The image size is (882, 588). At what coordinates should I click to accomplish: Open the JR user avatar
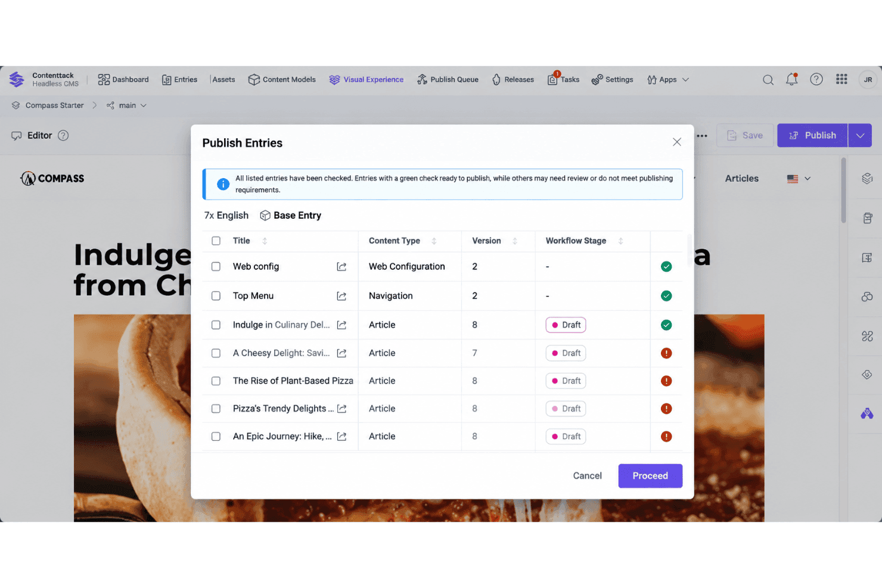pos(868,79)
